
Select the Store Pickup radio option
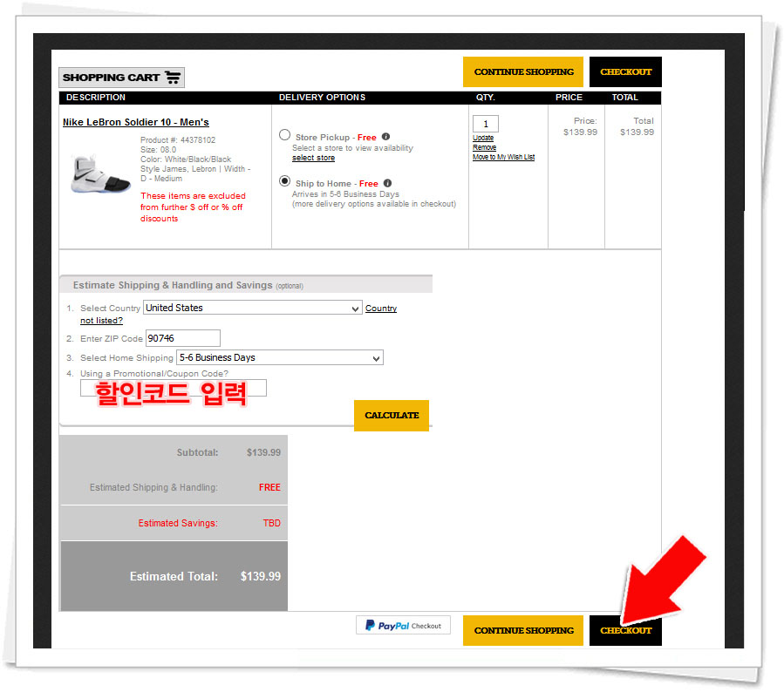tap(284, 135)
